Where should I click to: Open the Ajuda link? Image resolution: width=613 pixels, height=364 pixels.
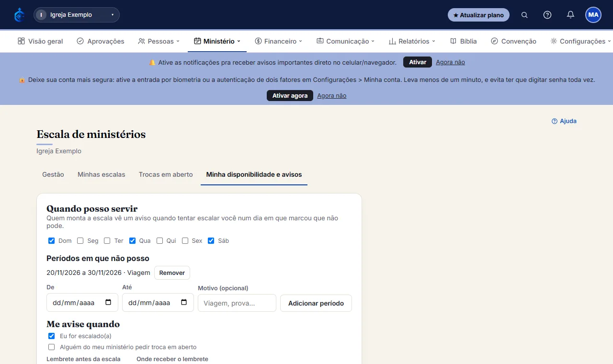(x=564, y=121)
